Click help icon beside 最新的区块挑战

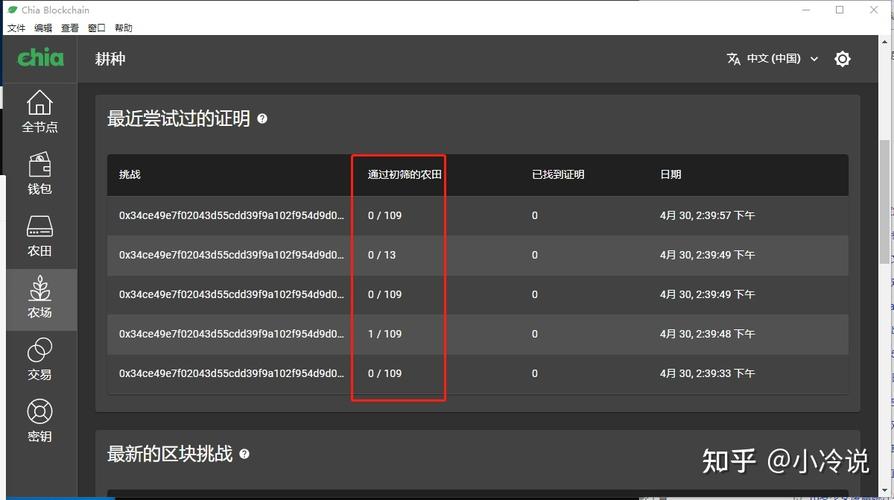coord(244,454)
